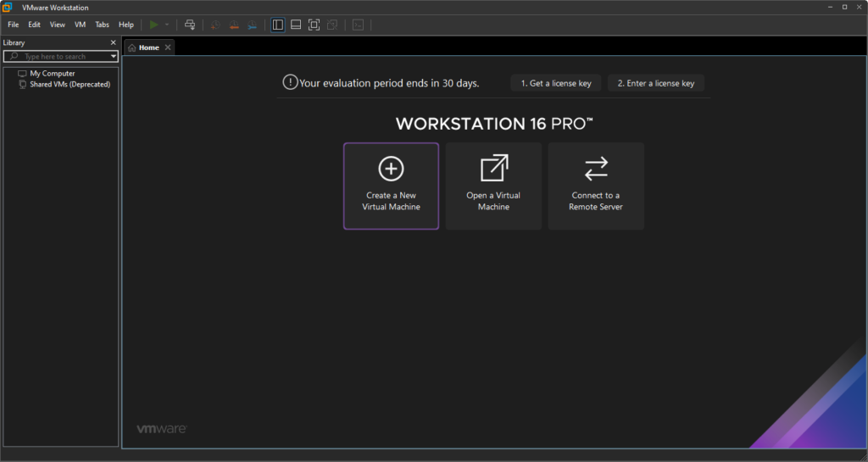Open the Tabs menu

tap(103, 25)
